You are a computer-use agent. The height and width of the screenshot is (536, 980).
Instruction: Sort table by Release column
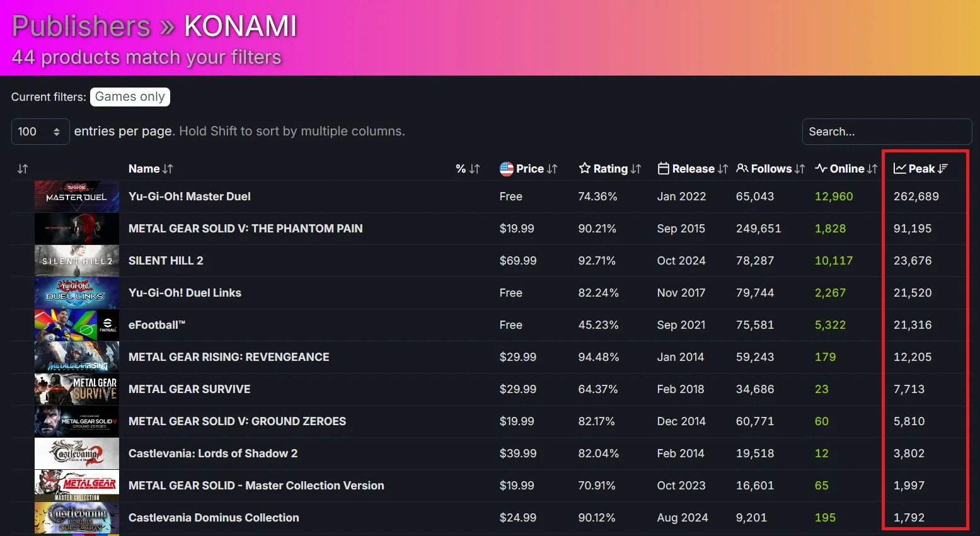pyautogui.click(x=693, y=169)
